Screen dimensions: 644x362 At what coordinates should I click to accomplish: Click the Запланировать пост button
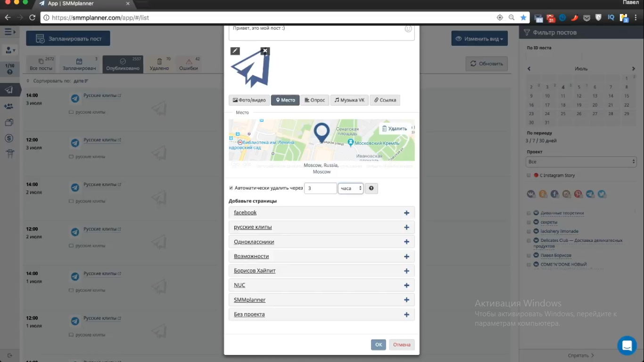click(68, 39)
